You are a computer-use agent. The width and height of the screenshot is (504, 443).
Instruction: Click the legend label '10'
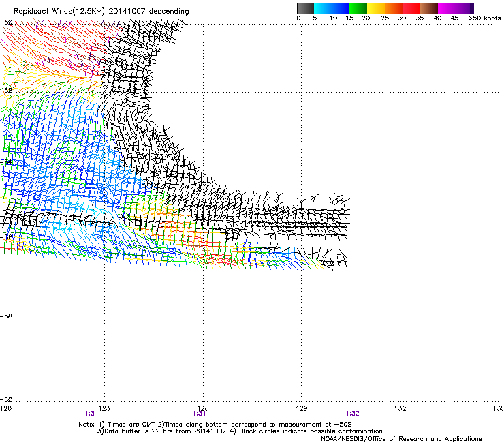[x=333, y=18]
